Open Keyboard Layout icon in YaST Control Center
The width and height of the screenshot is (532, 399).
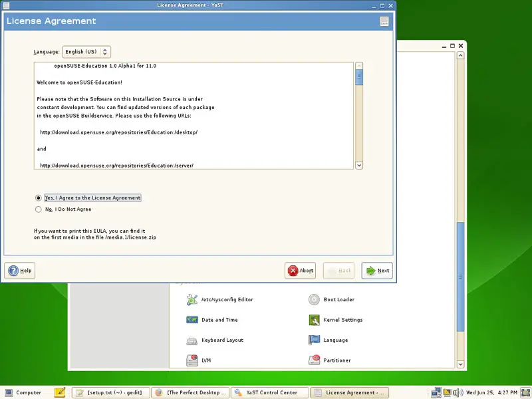[x=192, y=340]
